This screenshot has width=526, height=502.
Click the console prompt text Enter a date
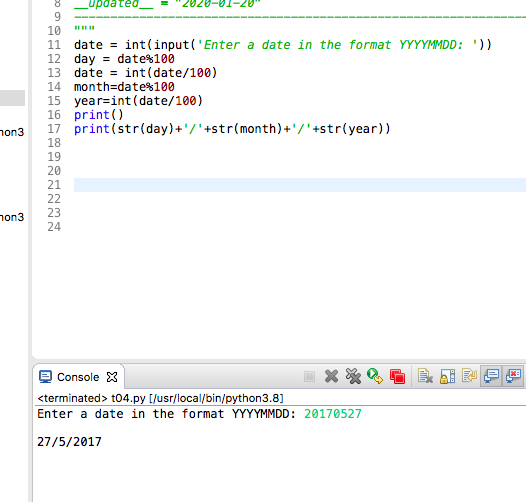coord(166,414)
